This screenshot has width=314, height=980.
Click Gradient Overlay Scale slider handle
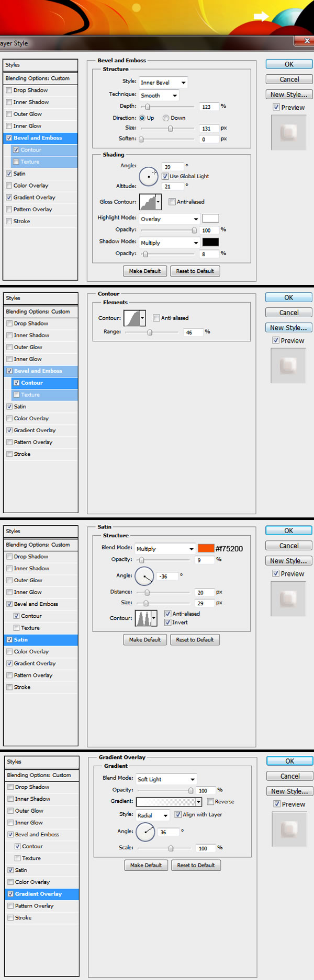coord(171,848)
